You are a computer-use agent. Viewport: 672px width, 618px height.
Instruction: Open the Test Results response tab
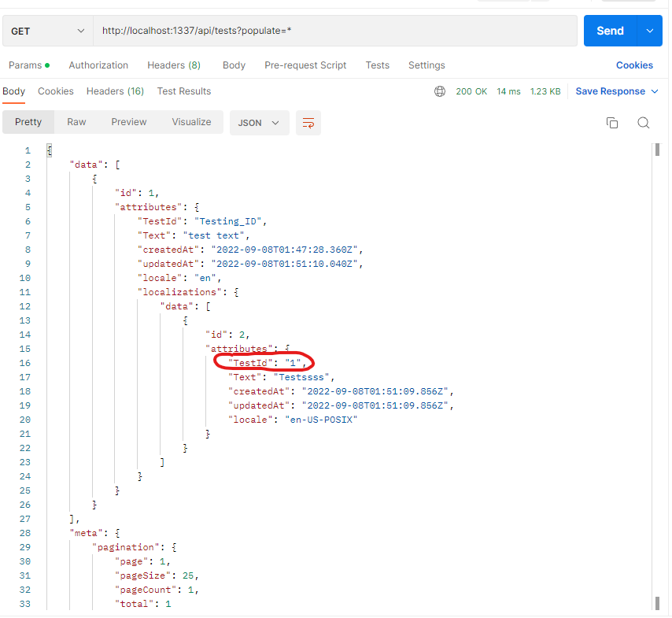pos(183,91)
